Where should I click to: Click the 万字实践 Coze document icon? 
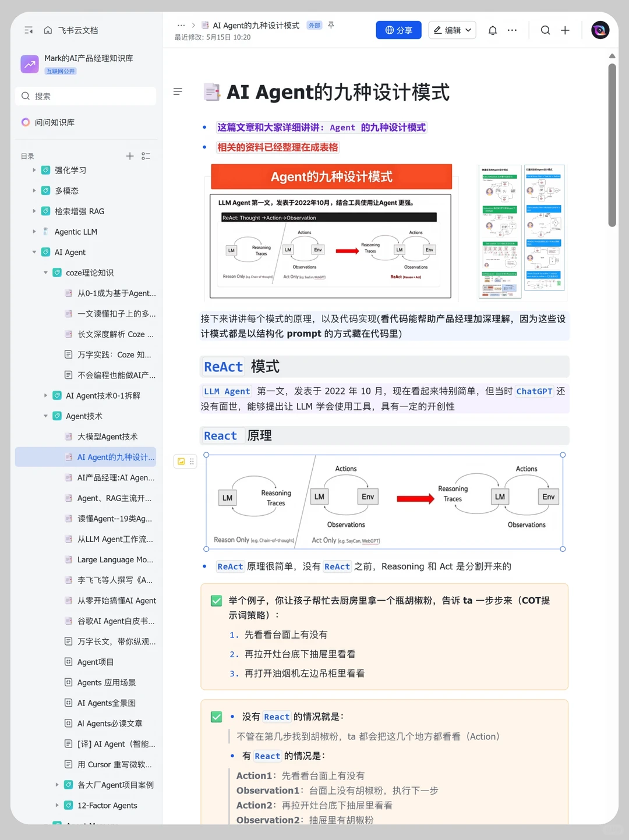[68, 355]
